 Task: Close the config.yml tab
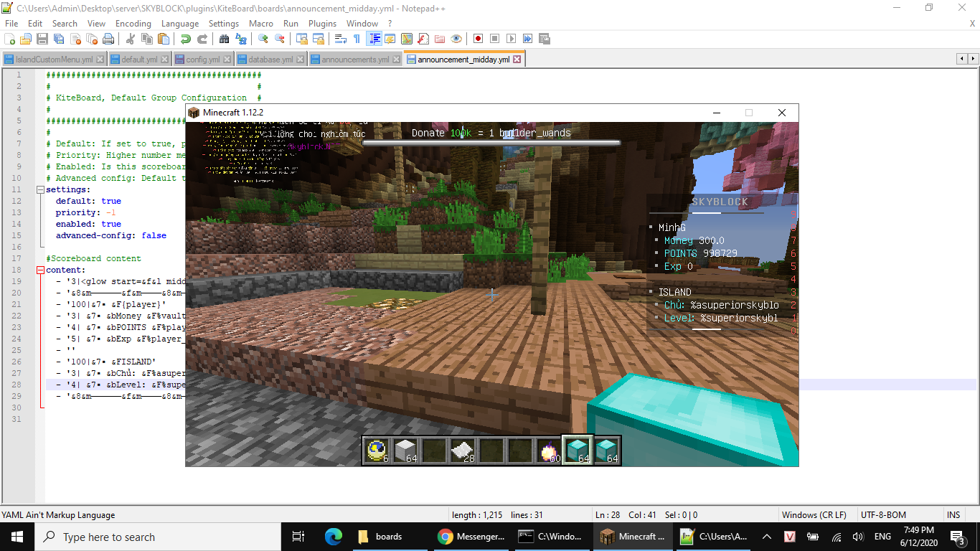click(x=227, y=60)
